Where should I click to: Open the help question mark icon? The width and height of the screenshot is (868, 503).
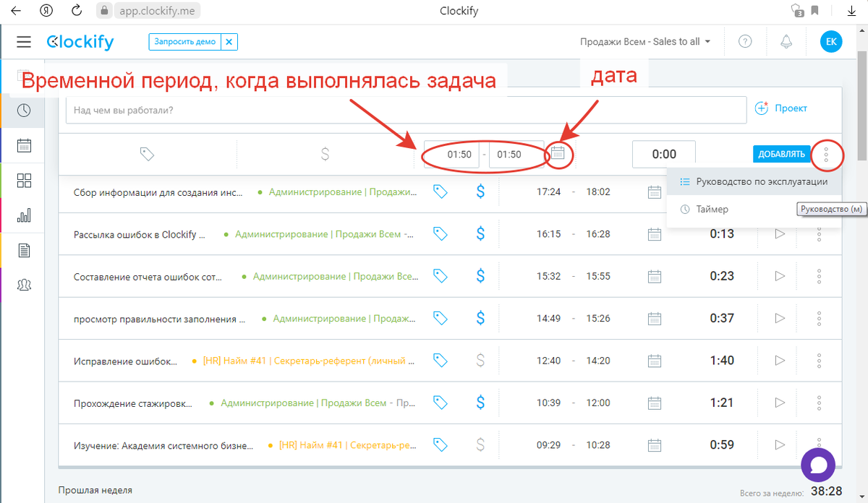click(x=745, y=42)
